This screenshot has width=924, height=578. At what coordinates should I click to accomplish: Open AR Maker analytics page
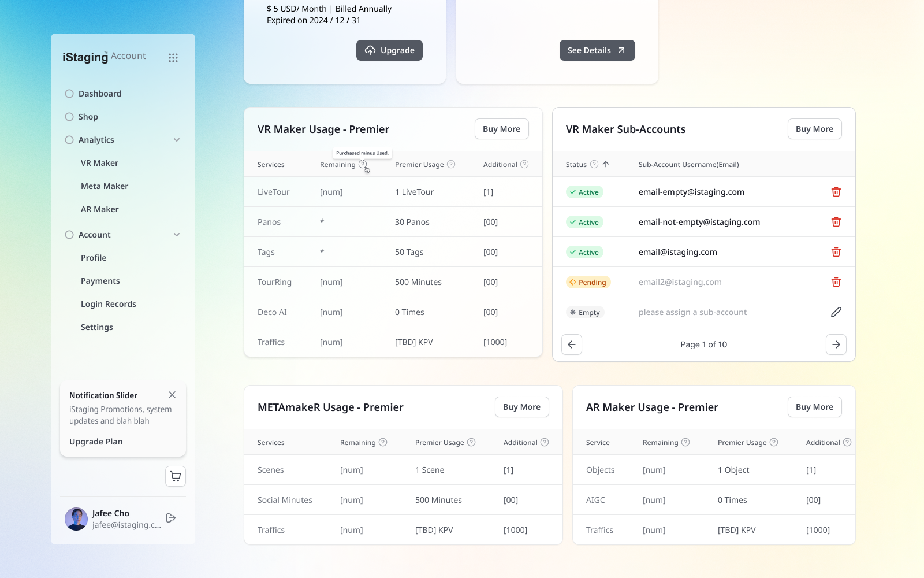100,209
